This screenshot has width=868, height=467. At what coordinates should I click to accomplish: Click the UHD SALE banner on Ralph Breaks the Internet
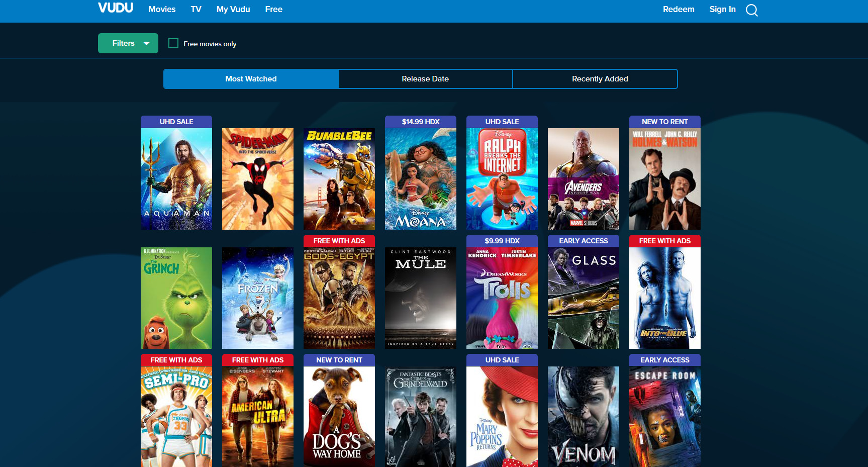(501, 121)
